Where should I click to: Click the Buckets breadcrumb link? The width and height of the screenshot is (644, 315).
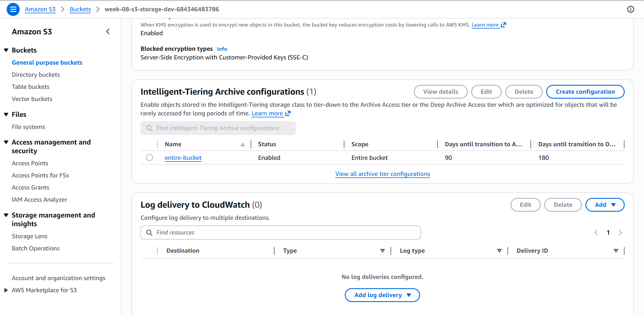[80, 9]
